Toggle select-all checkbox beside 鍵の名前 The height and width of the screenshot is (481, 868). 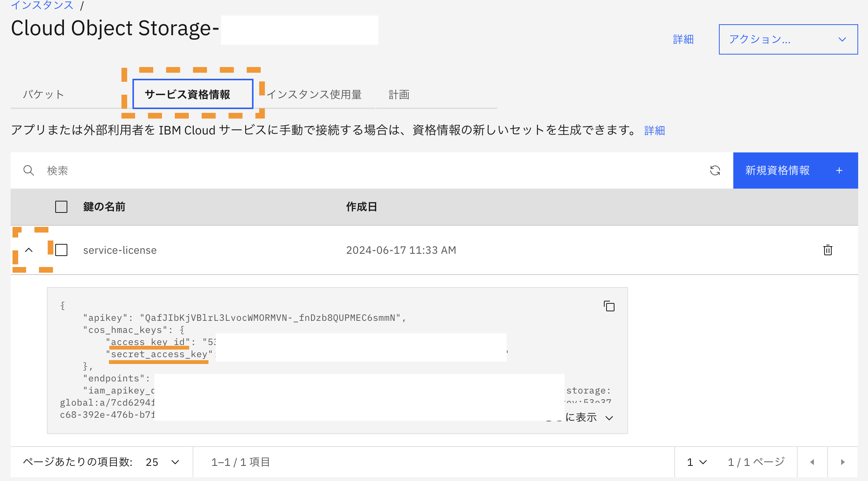point(61,207)
